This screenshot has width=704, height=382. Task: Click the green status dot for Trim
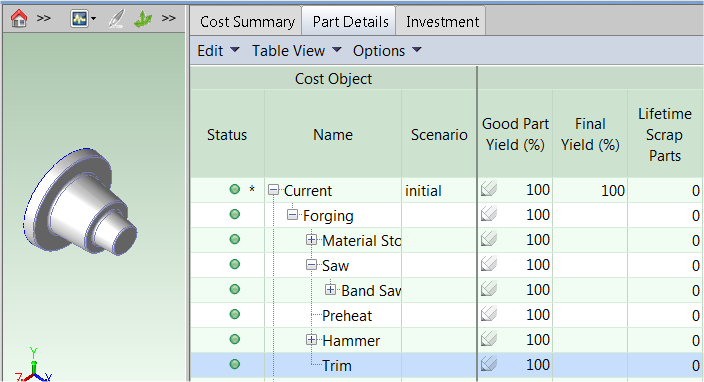(x=234, y=364)
